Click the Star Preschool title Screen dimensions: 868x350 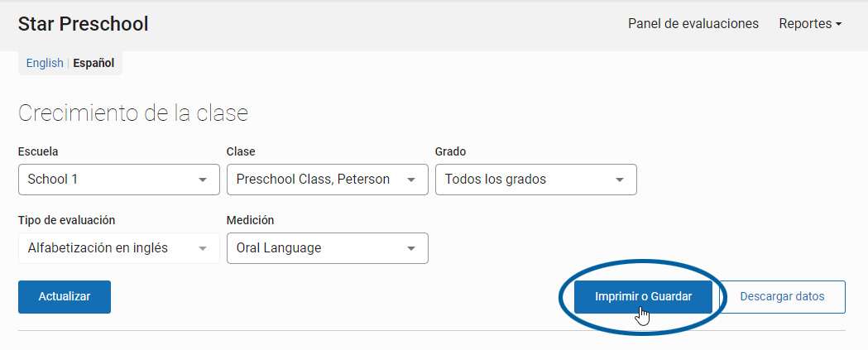83,24
